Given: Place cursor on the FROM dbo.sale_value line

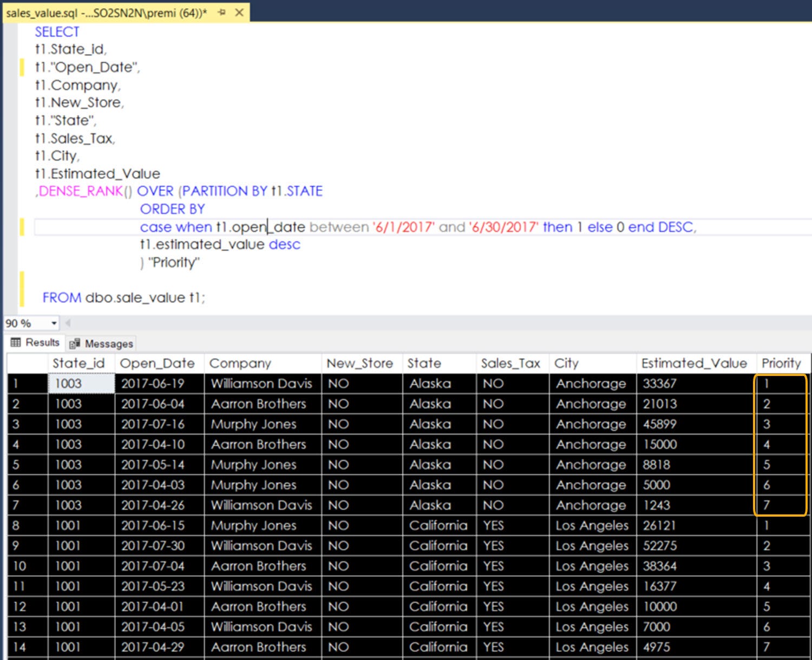Looking at the screenshot, I should tap(124, 298).
